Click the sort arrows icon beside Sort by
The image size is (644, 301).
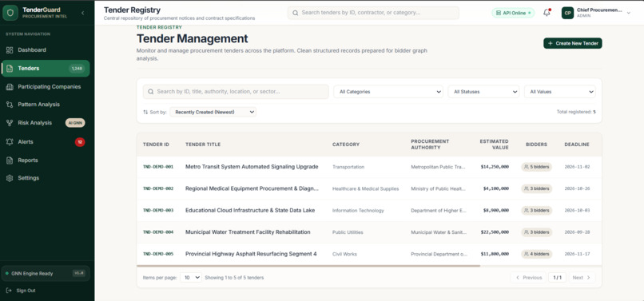145,112
